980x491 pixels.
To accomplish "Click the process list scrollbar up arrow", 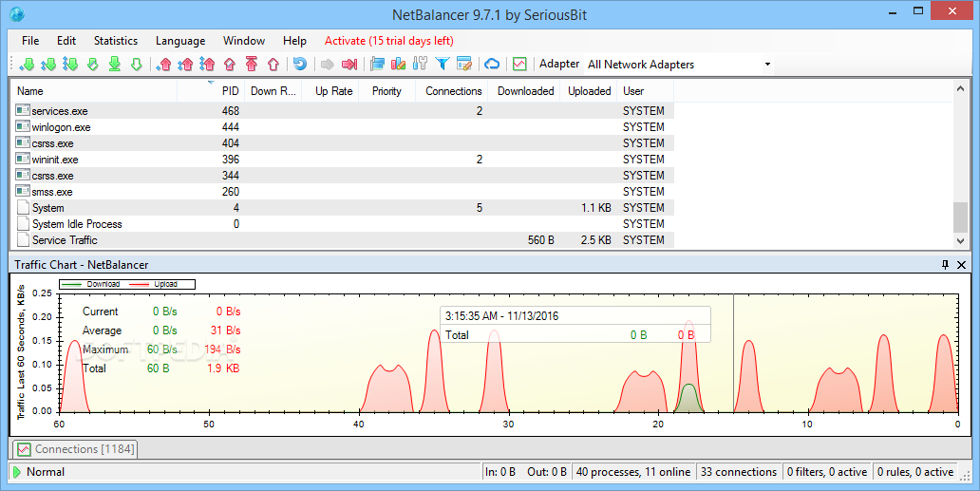I will (x=961, y=88).
